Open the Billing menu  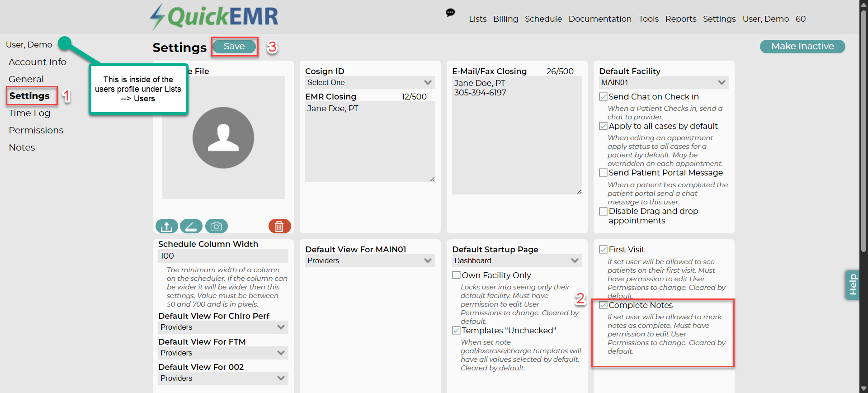[505, 19]
